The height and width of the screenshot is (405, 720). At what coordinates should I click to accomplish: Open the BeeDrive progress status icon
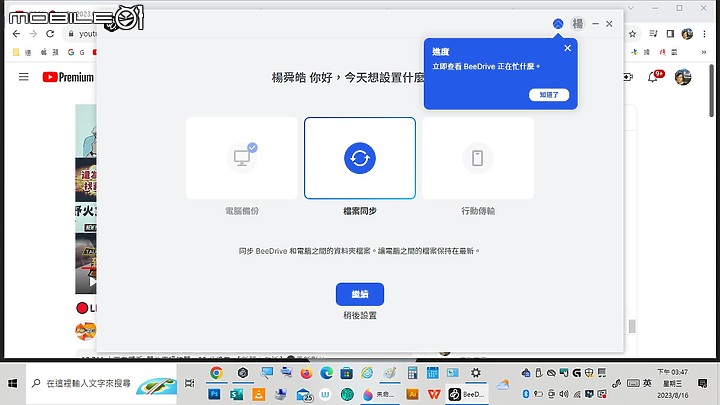(558, 24)
